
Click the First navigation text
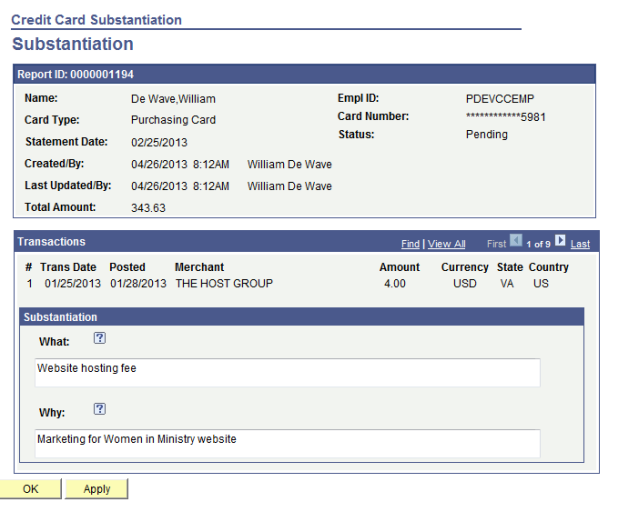pos(497,243)
